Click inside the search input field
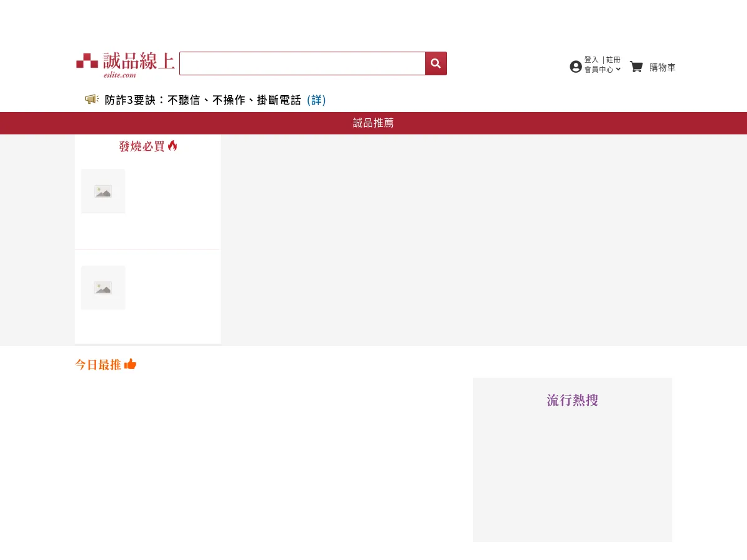Viewport: 747px width, 560px height. coord(303,63)
